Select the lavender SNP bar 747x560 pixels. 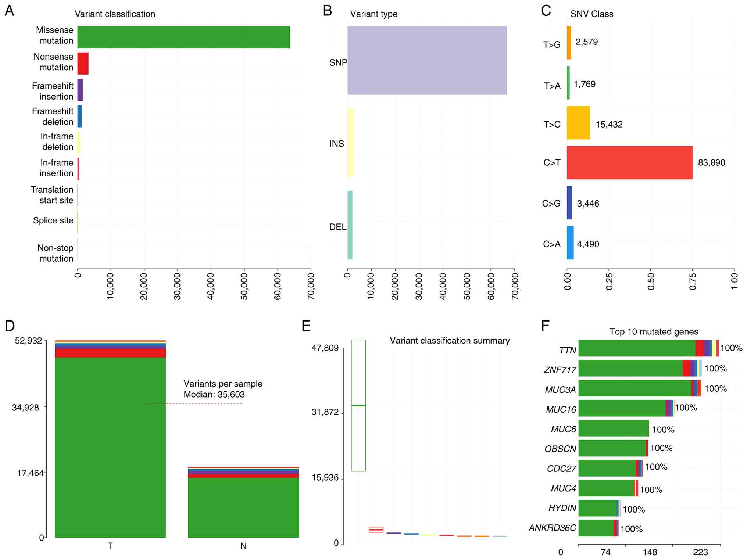427,60
